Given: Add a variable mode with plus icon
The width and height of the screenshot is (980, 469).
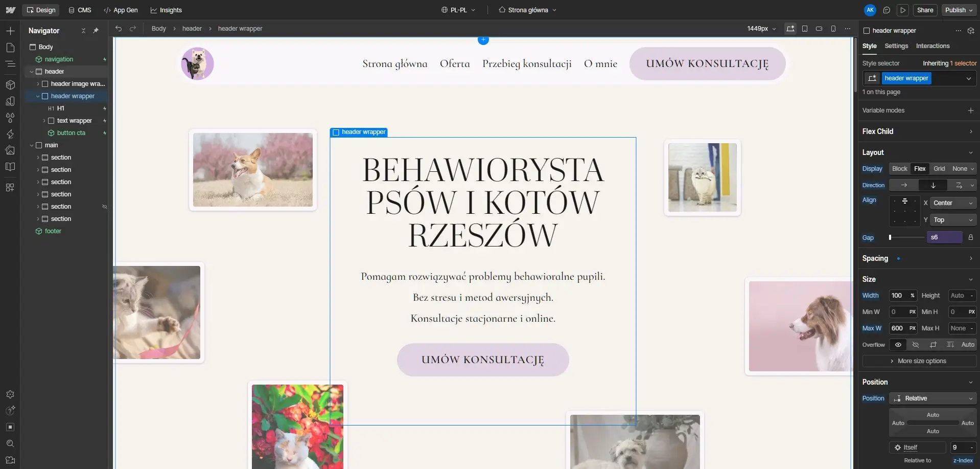Looking at the screenshot, I should pyautogui.click(x=970, y=110).
